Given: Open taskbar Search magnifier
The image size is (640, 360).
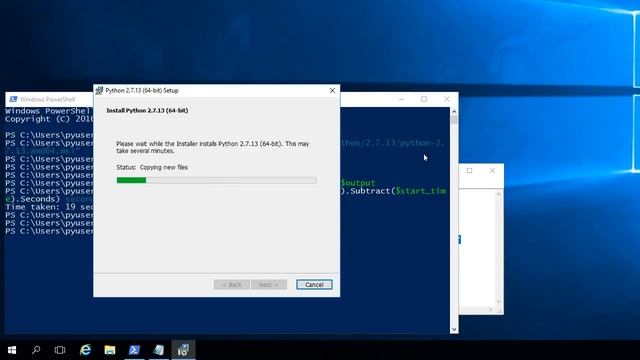Looking at the screenshot, I should (36, 350).
